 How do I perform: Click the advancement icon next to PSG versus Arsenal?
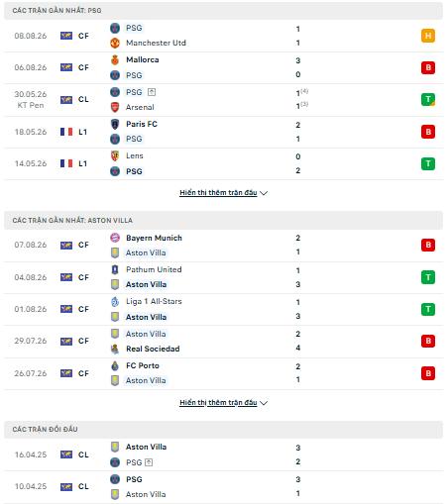click(152, 92)
